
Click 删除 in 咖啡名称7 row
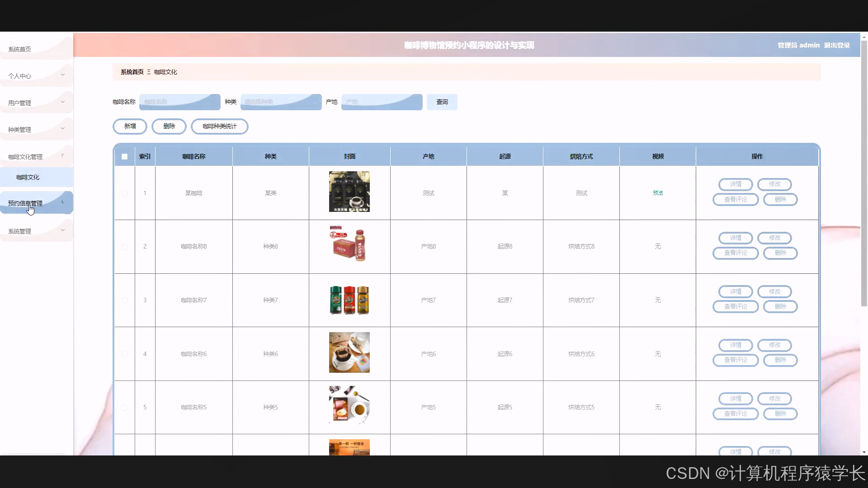780,306
